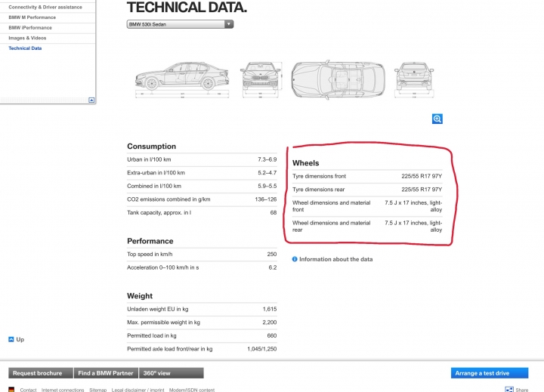Click the TECHNICAL DATA. page title
The image size is (544, 392).
point(187,8)
